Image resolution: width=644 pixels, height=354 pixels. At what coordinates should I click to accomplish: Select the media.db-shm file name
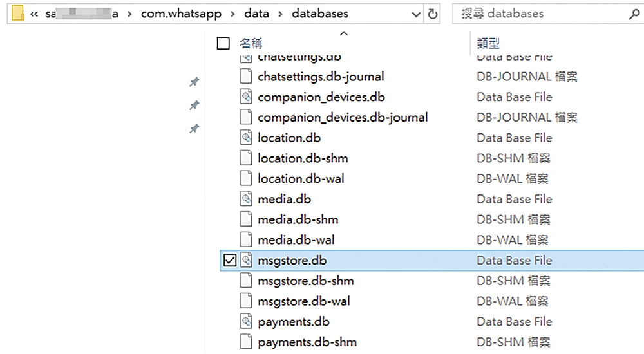[x=298, y=219]
